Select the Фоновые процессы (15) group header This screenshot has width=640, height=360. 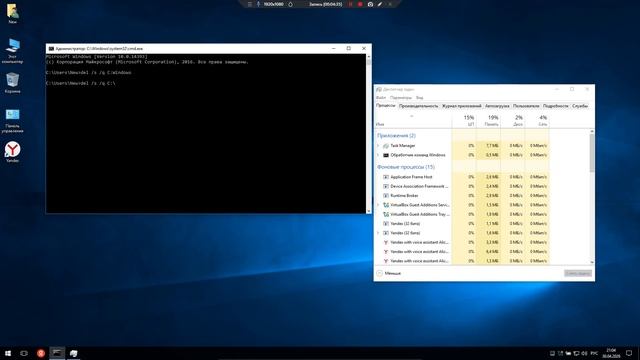click(406, 167)
